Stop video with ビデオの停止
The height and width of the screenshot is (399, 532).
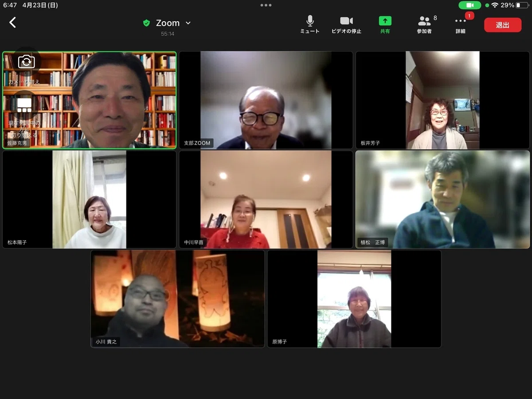pos(346,25)
